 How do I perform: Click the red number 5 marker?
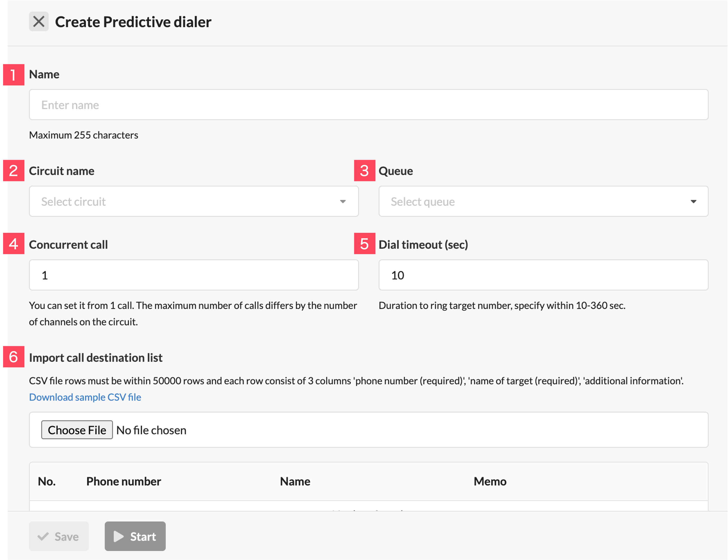(364, 243)
